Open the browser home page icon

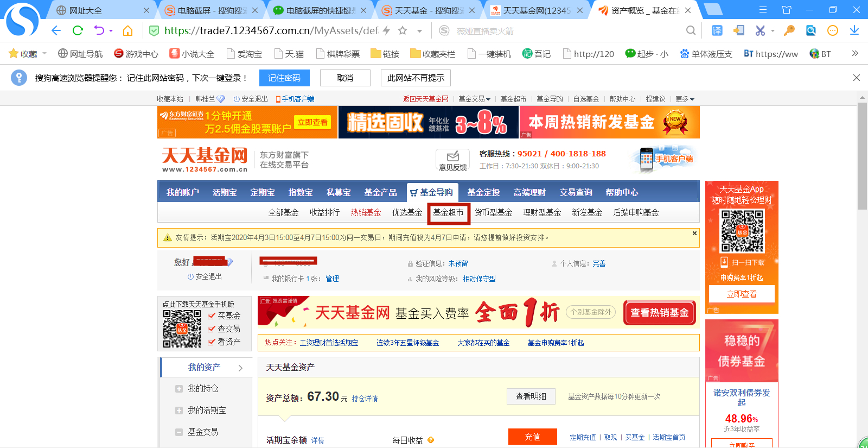[x=127, y=30]
